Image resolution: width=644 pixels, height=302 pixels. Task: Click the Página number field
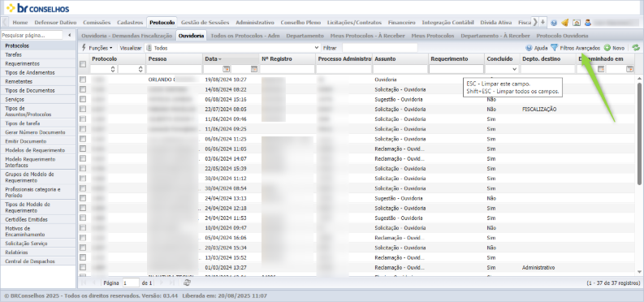(131, 283)
